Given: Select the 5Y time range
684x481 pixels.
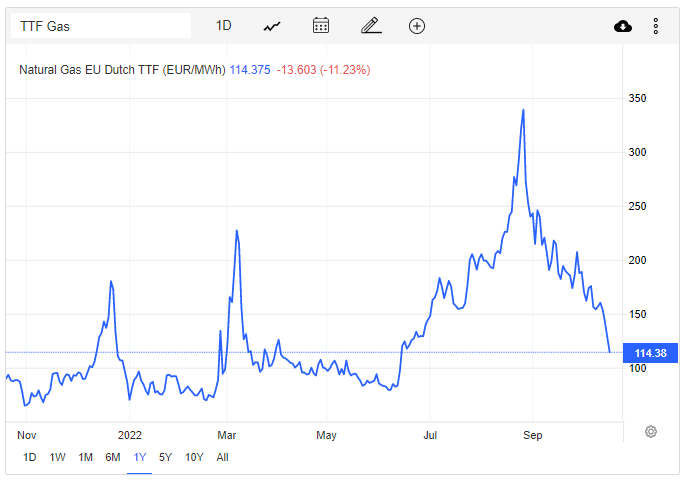Looking at the screenshot, I should click(x=165, y=457).
